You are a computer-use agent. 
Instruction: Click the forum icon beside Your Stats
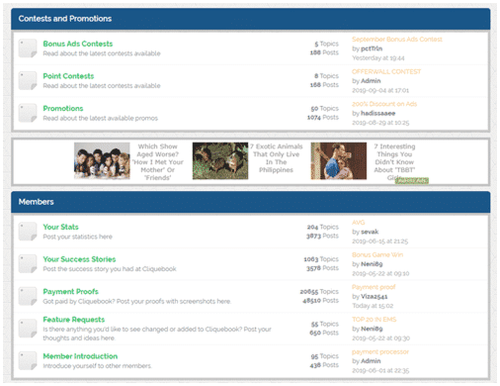[27, 231]
